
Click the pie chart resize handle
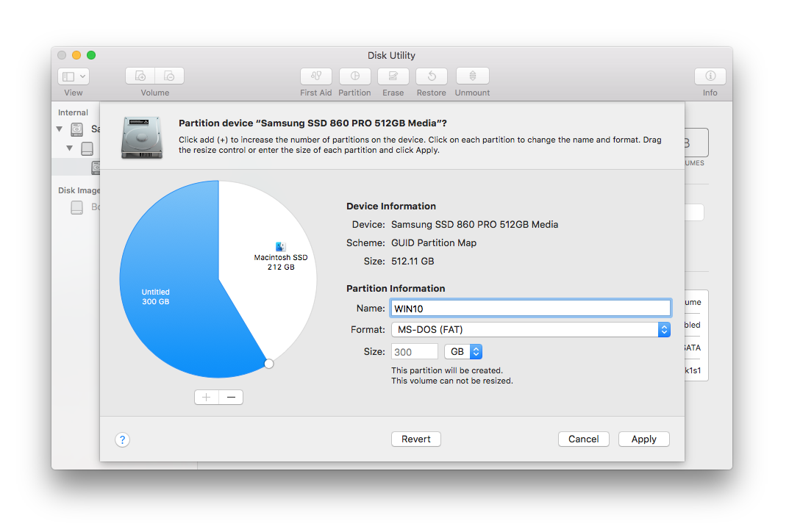point(269,364)
